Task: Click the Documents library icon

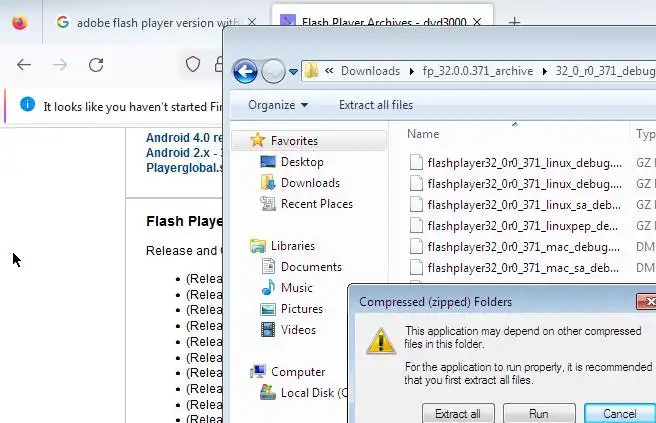Action: tap(268, 267)
